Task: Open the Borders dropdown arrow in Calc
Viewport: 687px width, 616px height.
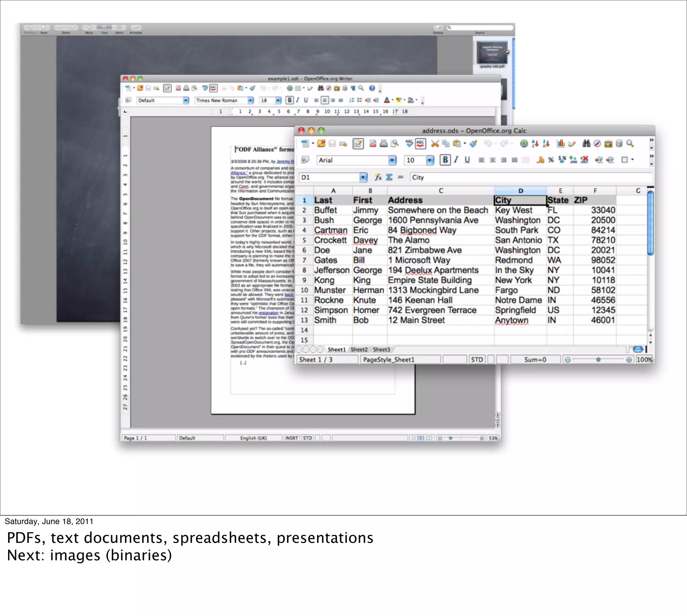Action: coord(633,160)
